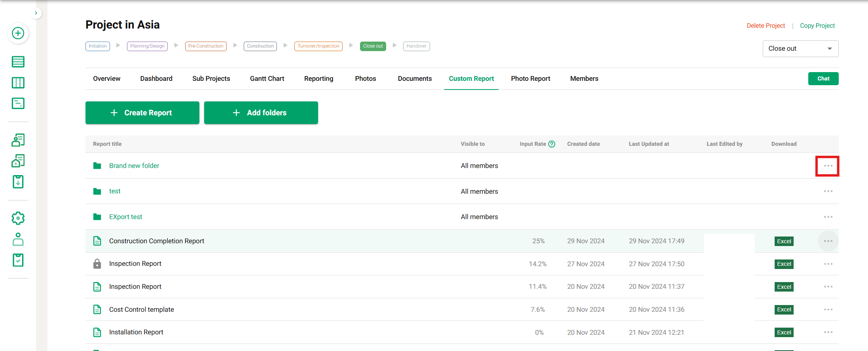Image resolution: width=868 pixels, height=351 pixels.
Task: Click the Add folders button
Action: point(261,113)
